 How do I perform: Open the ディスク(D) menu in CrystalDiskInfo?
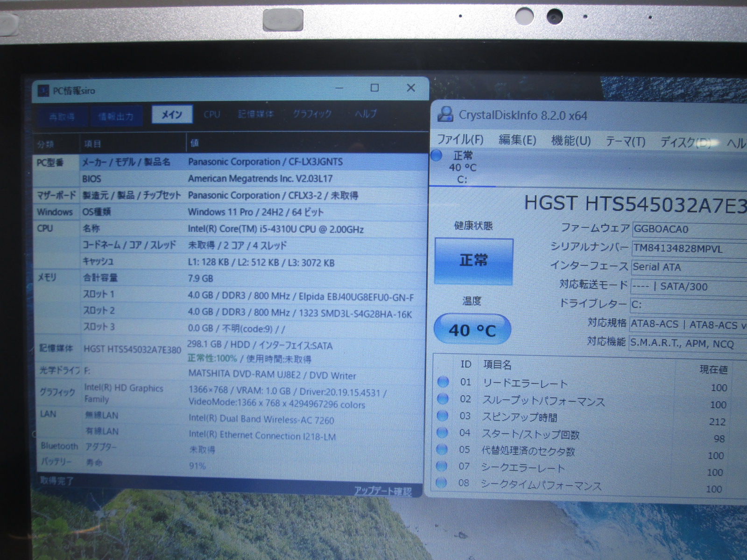coord(686,142)
